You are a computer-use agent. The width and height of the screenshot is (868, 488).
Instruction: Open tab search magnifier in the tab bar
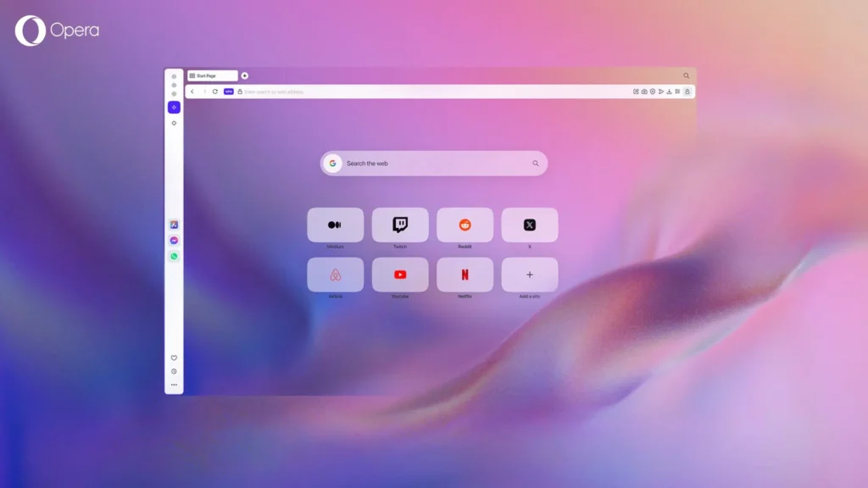687,75
